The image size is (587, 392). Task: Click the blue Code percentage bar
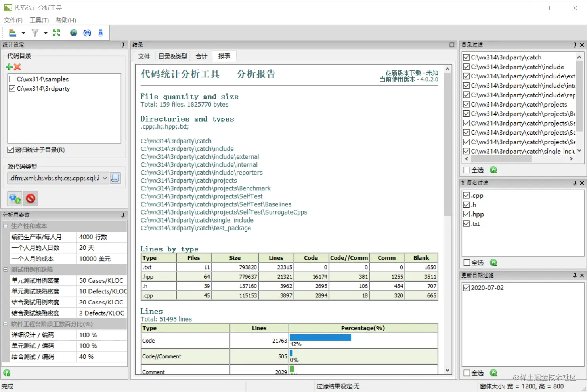click(x=320, y=337)
